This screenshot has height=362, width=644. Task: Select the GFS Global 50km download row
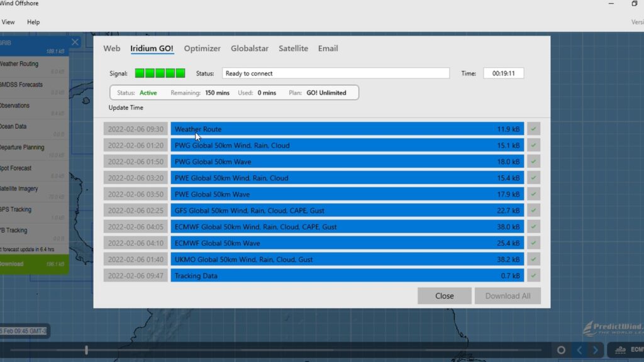point(347,211)
